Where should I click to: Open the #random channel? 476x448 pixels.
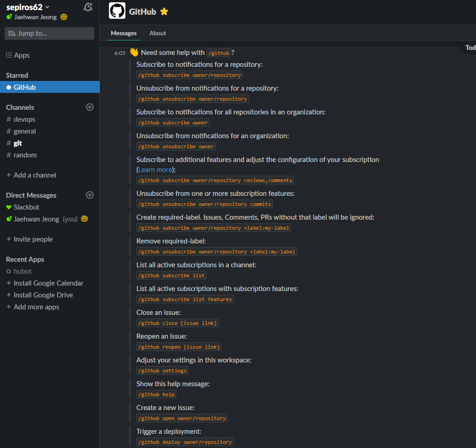[50, 155]
